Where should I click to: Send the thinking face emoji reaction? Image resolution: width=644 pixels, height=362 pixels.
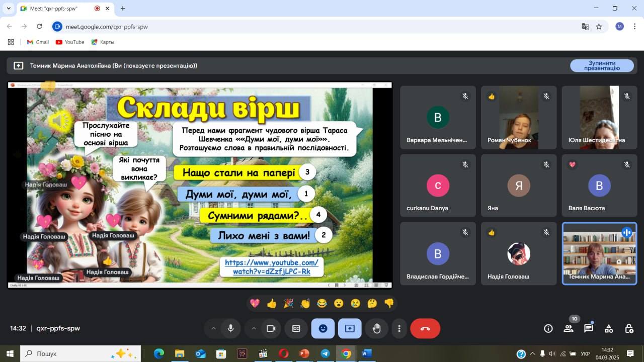(x=372, y=303)
